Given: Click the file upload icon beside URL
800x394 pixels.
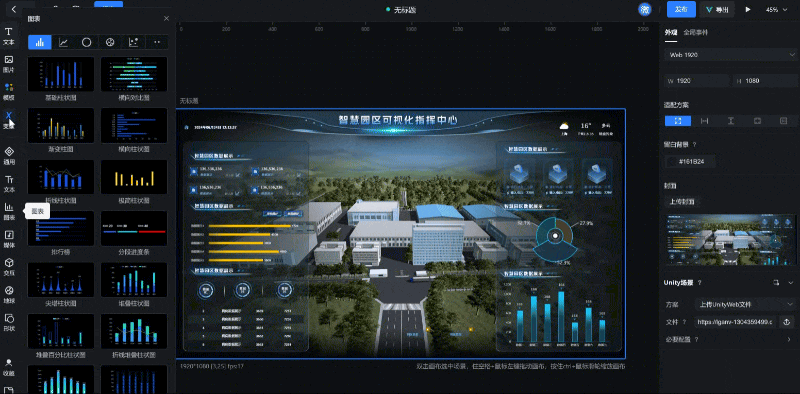Looking at the screenshot, I should [x=787, y=322].
